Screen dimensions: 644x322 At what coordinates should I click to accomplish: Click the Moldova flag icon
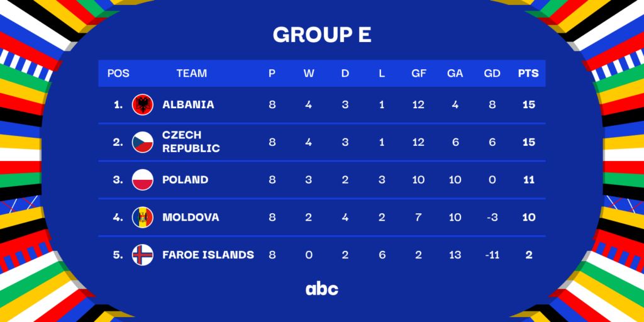click(x=143, y=218)
